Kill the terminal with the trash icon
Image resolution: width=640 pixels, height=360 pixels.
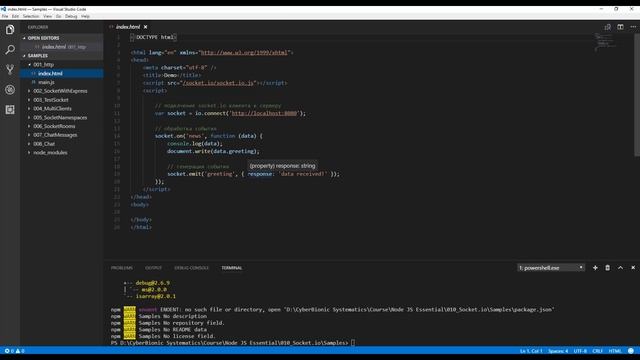(607, 268)
